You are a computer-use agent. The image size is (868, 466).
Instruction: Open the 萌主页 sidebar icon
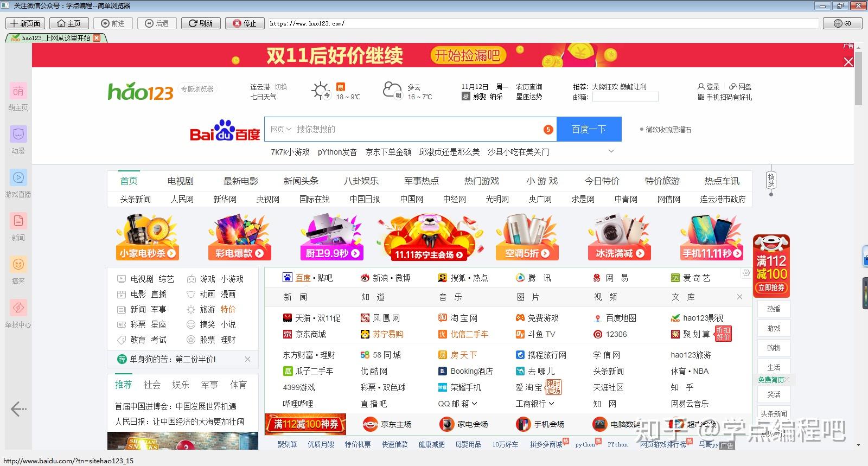[x=18, y=91]
